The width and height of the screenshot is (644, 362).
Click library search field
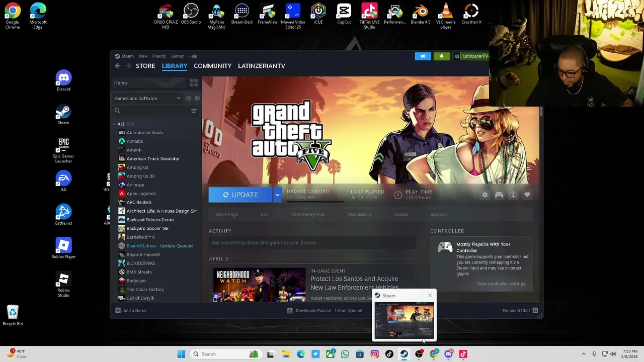[x=151, y=111]
